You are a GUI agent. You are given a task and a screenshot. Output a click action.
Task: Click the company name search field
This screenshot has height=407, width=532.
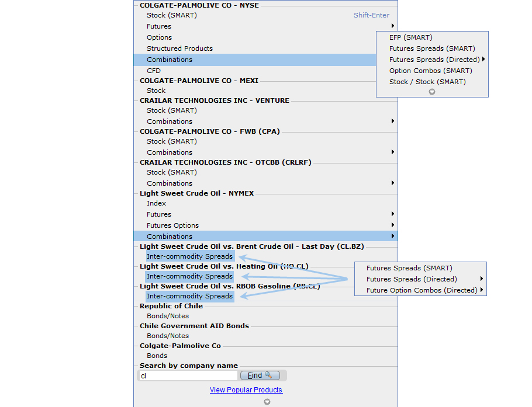coord(188,375)
